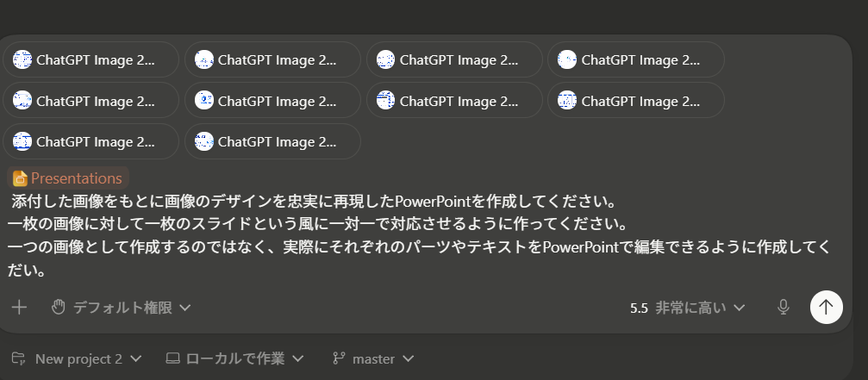Open the 5.5 非常に高い model selector
Viewport: 868px width, 380px height.
pos(688,308)
